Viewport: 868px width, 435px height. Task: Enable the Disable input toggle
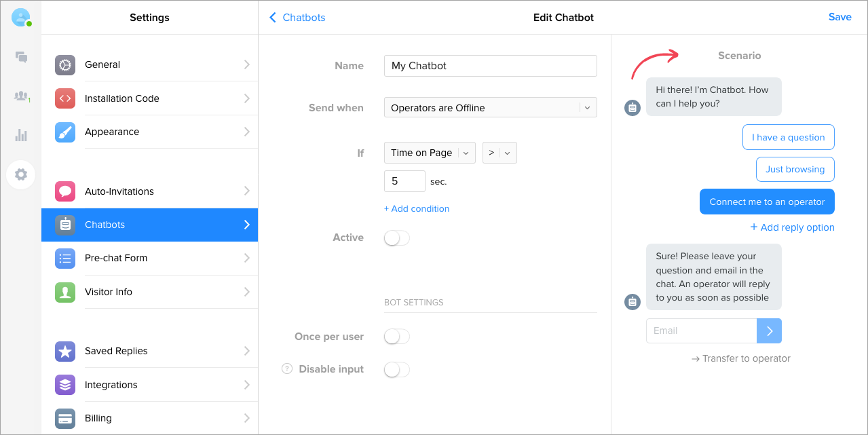coord(396,369)
